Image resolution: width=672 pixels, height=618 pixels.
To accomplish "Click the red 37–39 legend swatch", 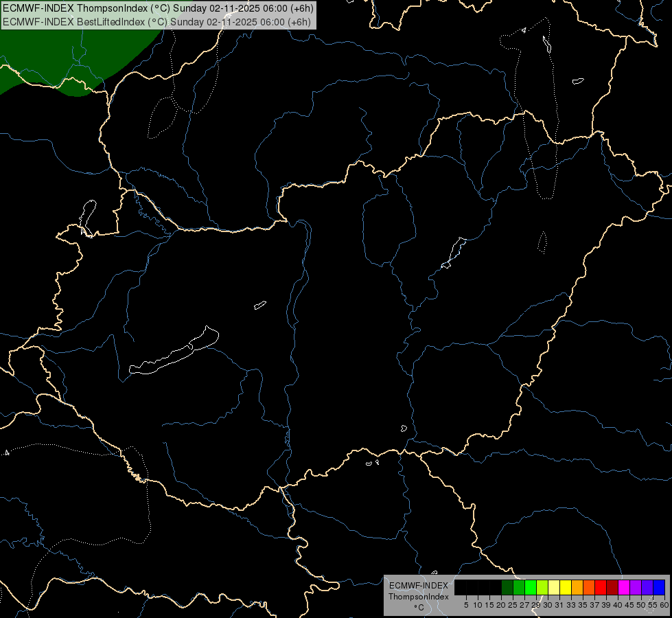I will pyautogui.click(x=601, y=587).
